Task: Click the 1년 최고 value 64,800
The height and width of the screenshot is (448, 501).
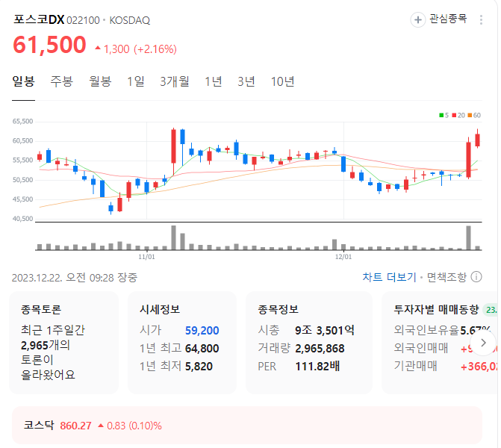Action: (x=202, y=348)
